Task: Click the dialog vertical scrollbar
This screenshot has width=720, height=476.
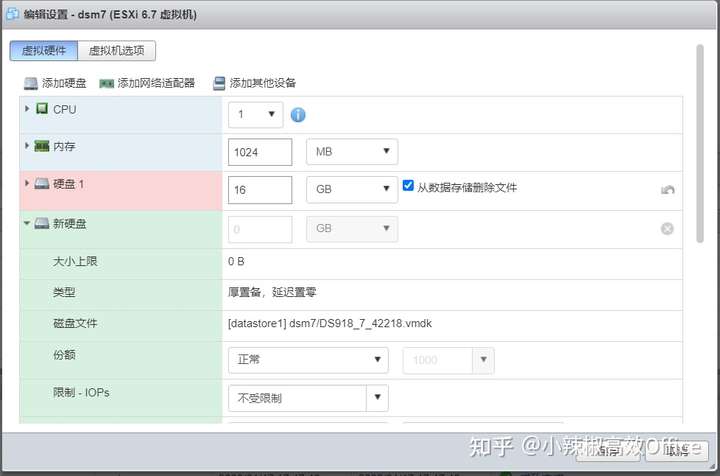Action: [700, 143]
